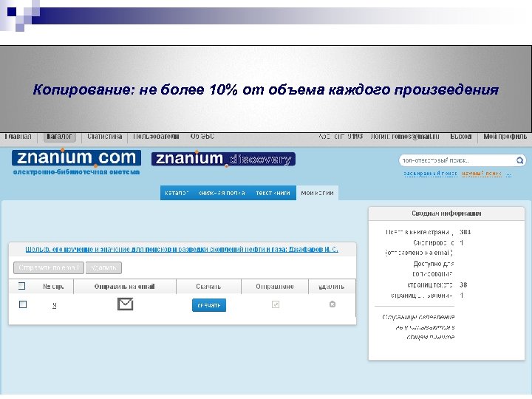The width and height of the screenshot is (532, 399).
Task: Click the delete circle icon in the page row
Action: click(332, 304)
